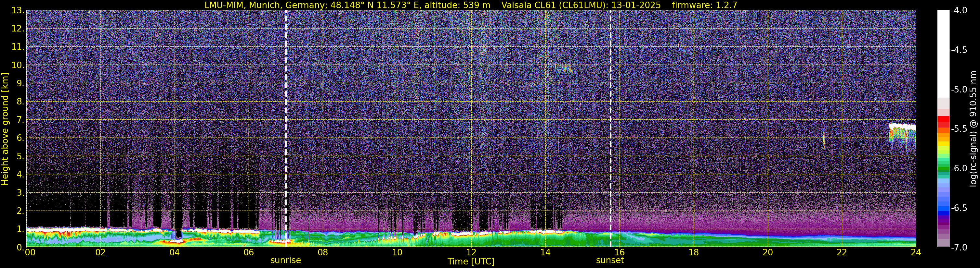Click the '4.' height axis tick label
The image size is (980, 268).
click(20, 175)
